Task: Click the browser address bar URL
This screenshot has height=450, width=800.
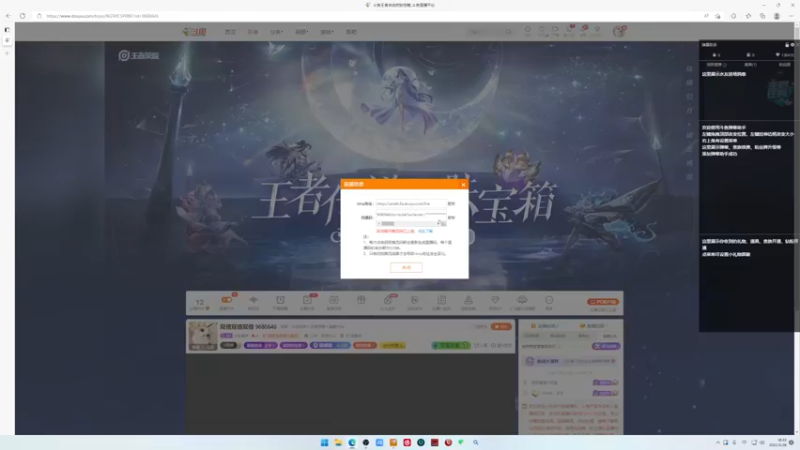Action: point(102,16)
